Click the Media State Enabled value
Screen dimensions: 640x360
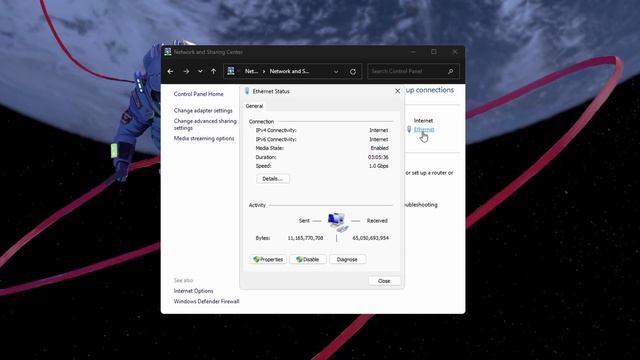coord(380,148)
